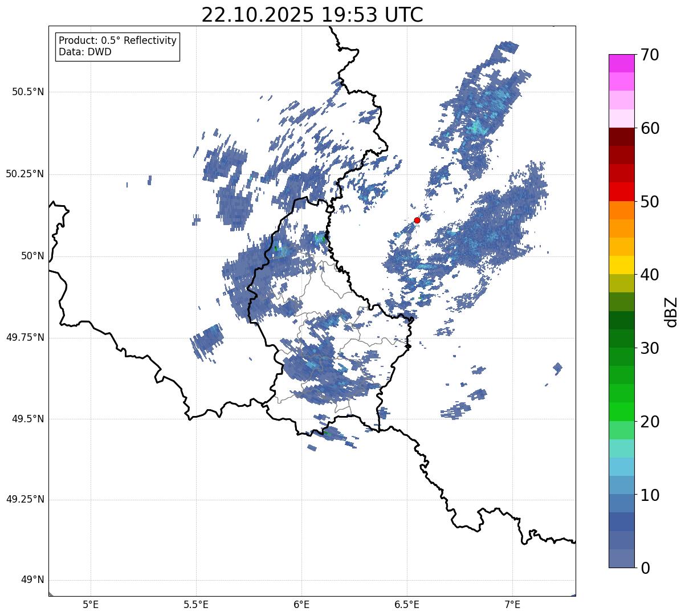Viewport: 685px width, 616px height.
Task: Pick the yellow swatch just above 40 dBZ
Action: point(622,266)
